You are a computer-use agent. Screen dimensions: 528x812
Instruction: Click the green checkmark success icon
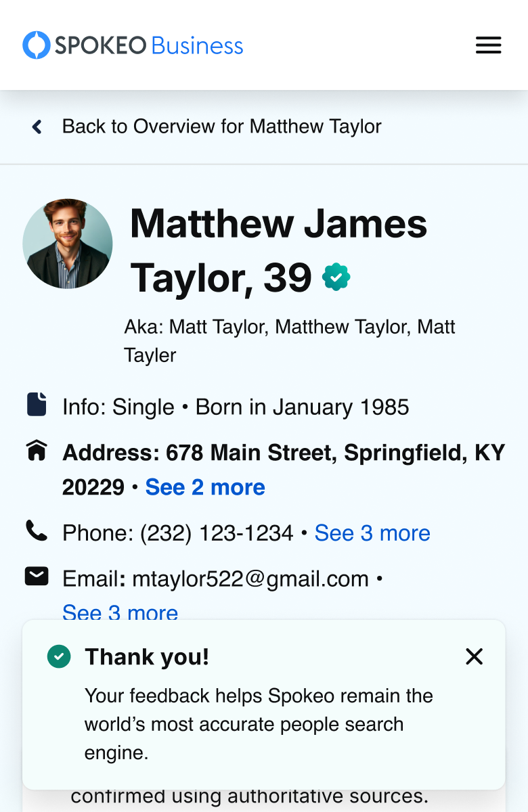(x=59, y=656)
